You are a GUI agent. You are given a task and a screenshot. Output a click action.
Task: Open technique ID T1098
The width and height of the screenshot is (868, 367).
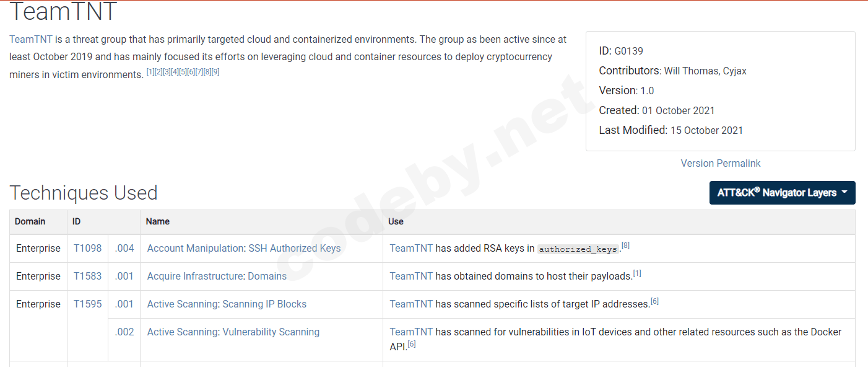[x=87, y=248]
